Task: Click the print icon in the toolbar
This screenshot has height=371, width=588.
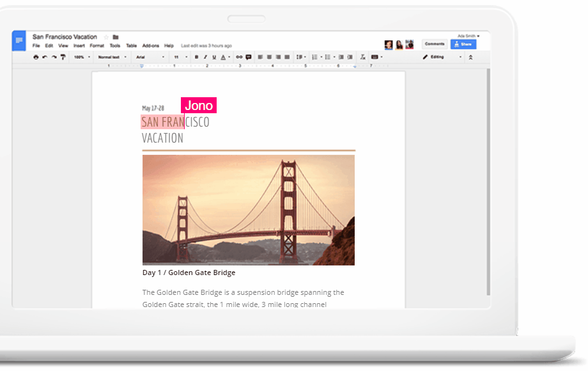Action: click(x=36, y=57)
